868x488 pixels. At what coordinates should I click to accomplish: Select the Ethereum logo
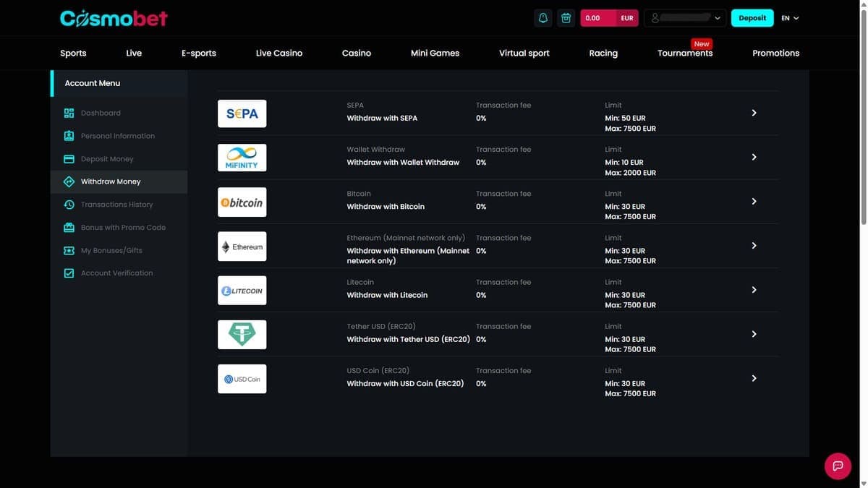click(242, 247)
